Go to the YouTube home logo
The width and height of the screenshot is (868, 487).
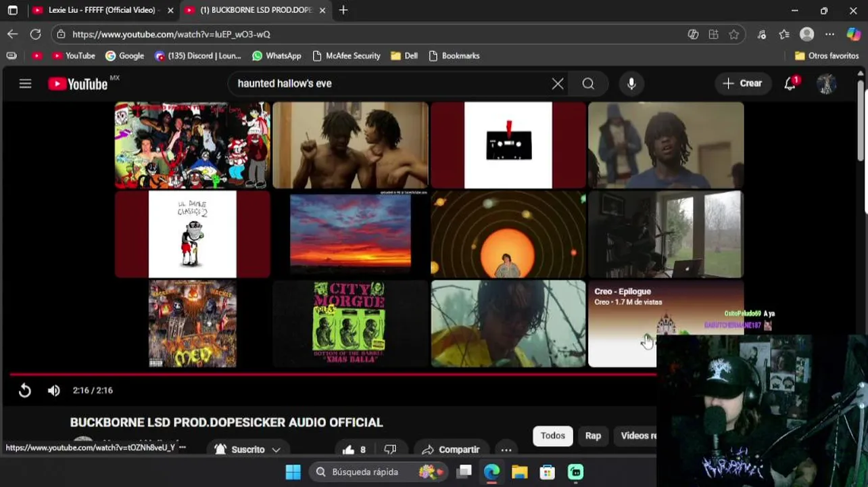[78, 84]
